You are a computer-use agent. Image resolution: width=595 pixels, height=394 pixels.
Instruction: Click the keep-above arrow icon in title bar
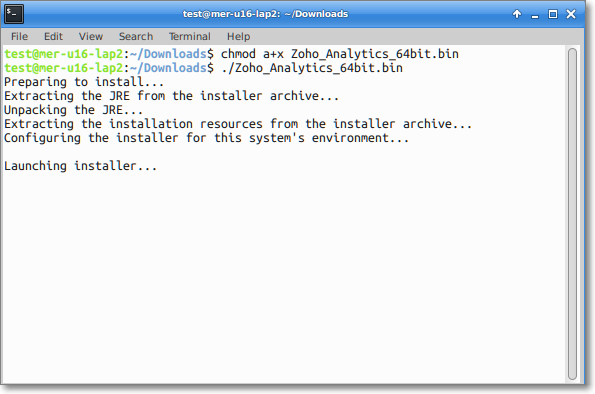[516, 14]
